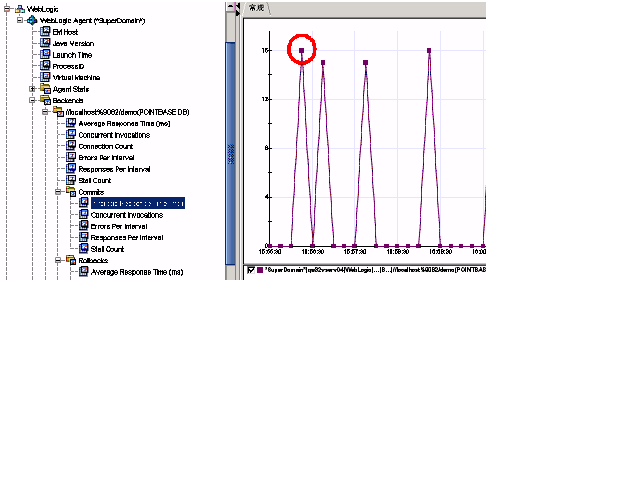Click the scrollbar up arrow

click(x=230, y=6)
